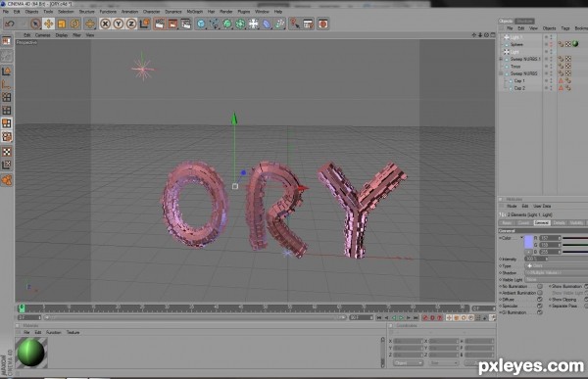Activate the Move tool

[48, 24]
